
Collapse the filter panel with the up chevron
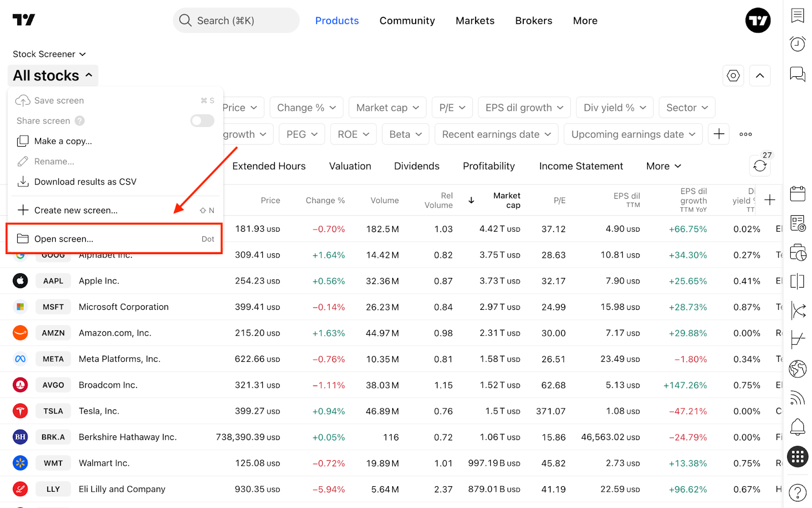point(760,76)
